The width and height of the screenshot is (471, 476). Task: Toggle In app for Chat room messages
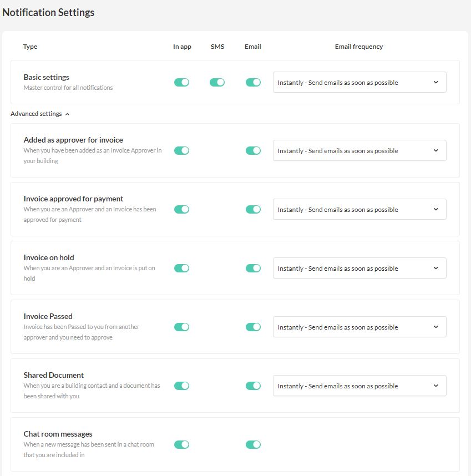point(181,445)
